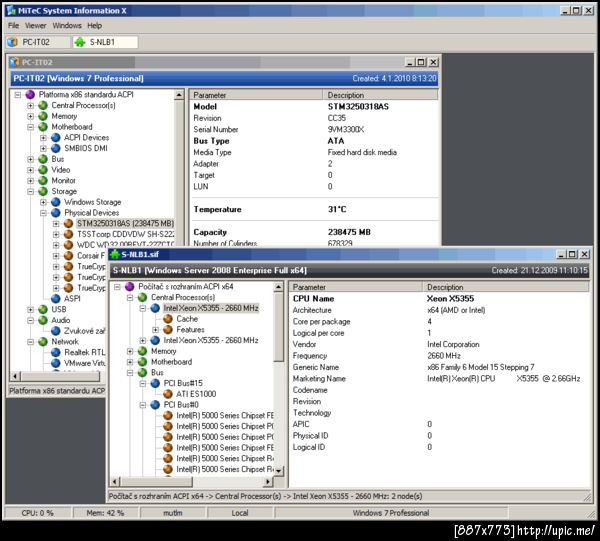Click the orange TSSTcorp CDDVDW drive icon
600x541 pixels.
click(x=68, y=234)
